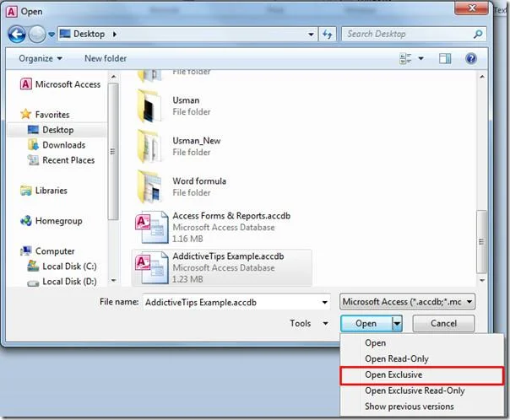Viewport: 510px width, 420px height.
Task: Click the Change your view icon
Action: [x=405, y=58]
